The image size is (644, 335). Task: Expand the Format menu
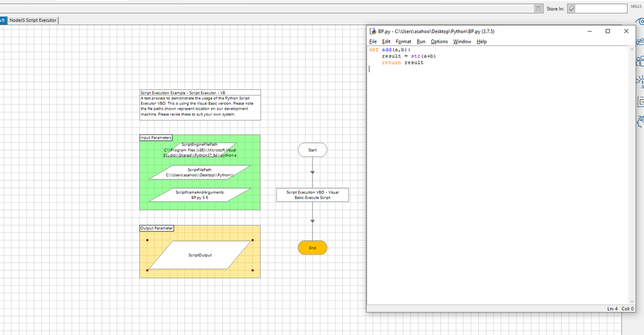pyautogui.click(x=404, y=41)
